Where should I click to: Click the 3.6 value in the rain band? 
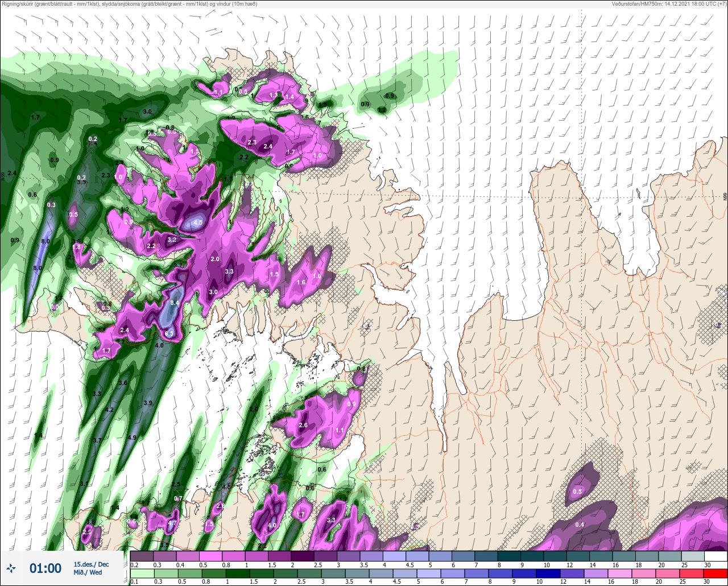[123, 383]
